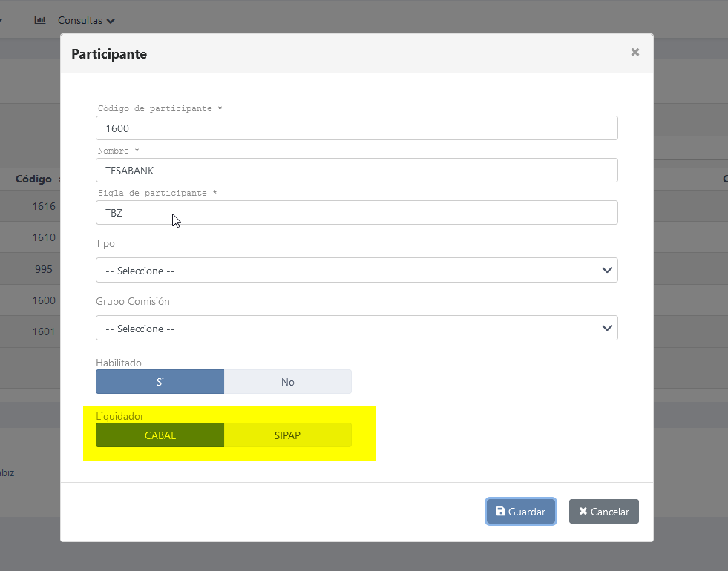
Task: Click into the Nombre field with TESABANK
Action: (356, 171)
